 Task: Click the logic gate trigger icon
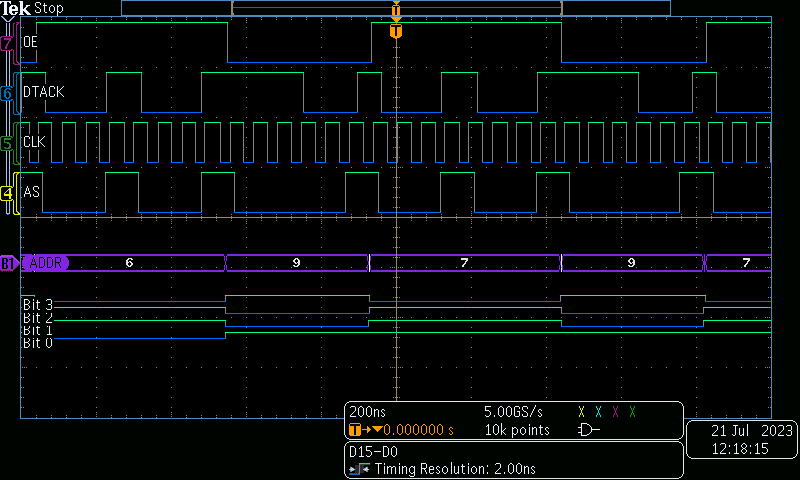(x=588, y=430)
